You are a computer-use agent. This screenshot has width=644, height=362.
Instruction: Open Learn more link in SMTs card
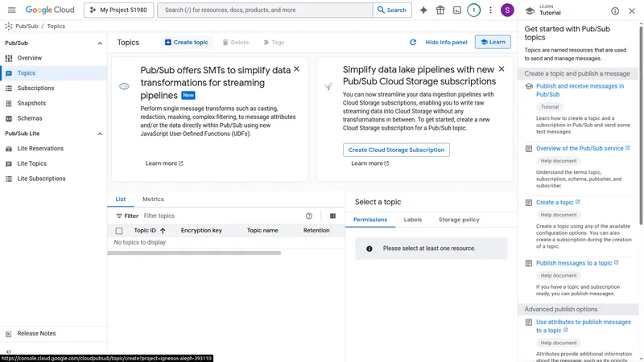pos(164,163)
